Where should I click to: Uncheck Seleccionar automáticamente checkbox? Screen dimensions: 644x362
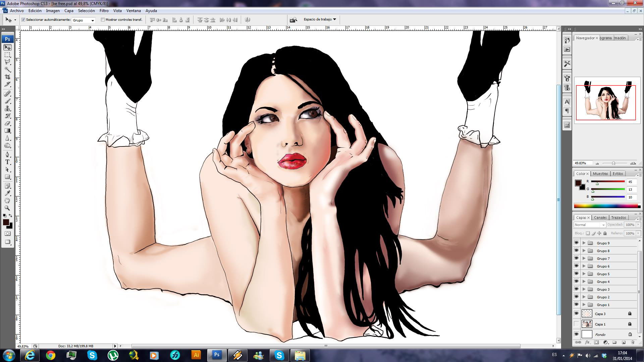pyautogui.click(x=23, y=20)
